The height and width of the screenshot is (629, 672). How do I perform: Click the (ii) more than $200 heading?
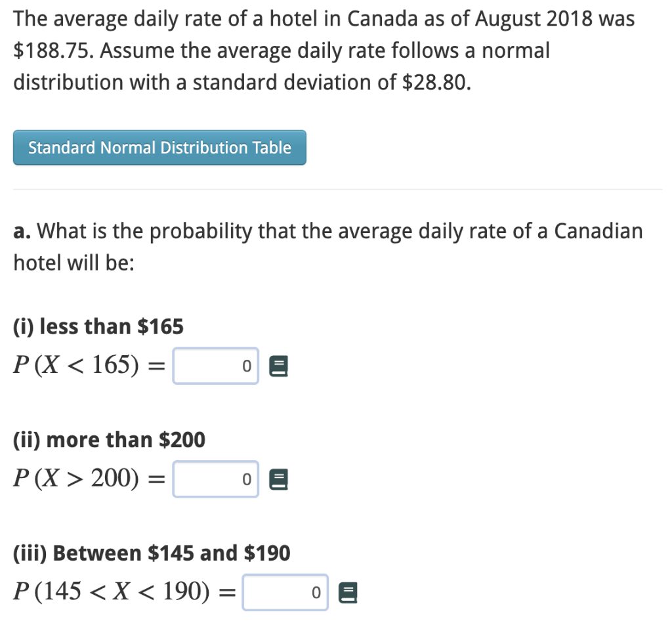(x=109, y=439)
